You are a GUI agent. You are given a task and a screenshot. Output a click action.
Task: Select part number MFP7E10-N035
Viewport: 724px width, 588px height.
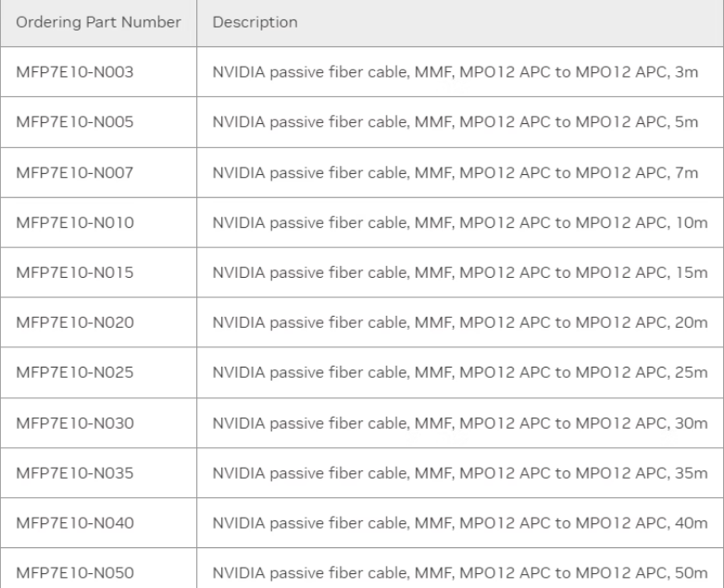pos(75,473)
